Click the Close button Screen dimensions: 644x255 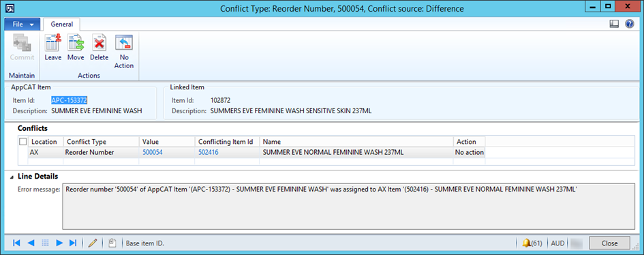(x=609, y=243)
